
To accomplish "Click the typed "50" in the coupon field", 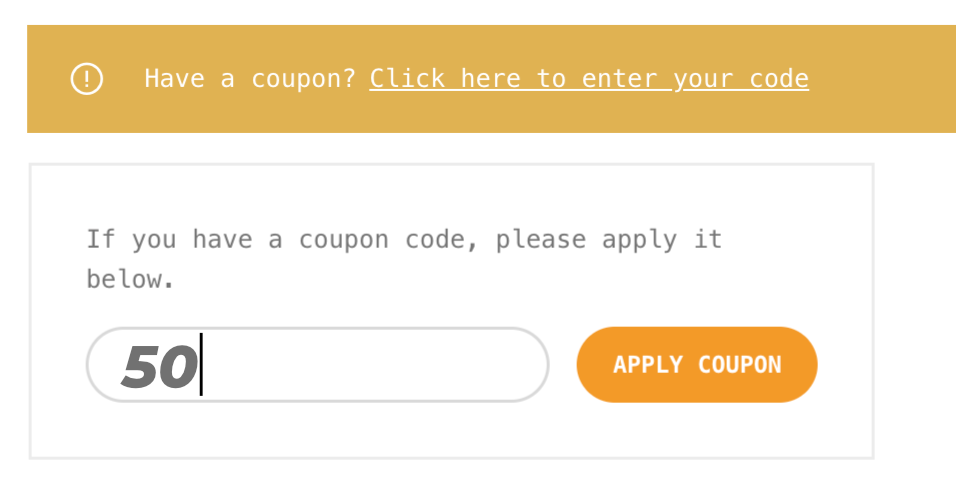I will pos(160,366).
